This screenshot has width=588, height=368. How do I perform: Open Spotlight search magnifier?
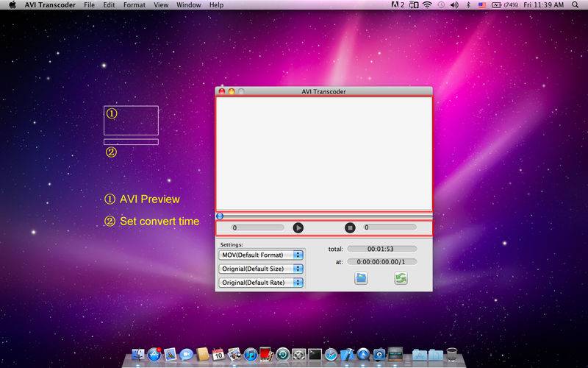click(576, 5)
